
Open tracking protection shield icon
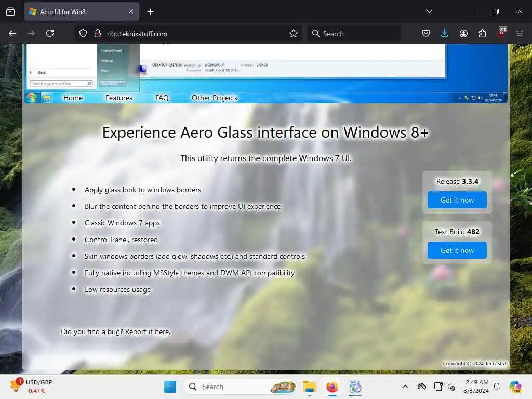pyautogui.click(x=83, y=34)
